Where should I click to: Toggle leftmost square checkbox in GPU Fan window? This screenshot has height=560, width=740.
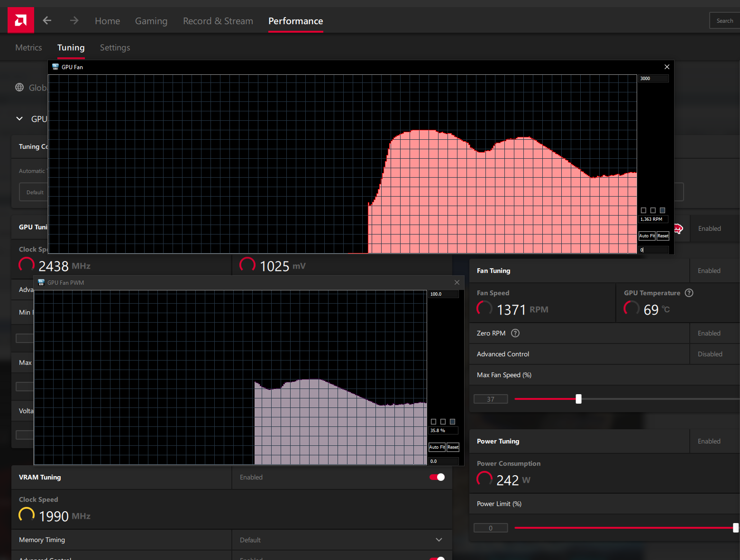[x=643, y=210]
